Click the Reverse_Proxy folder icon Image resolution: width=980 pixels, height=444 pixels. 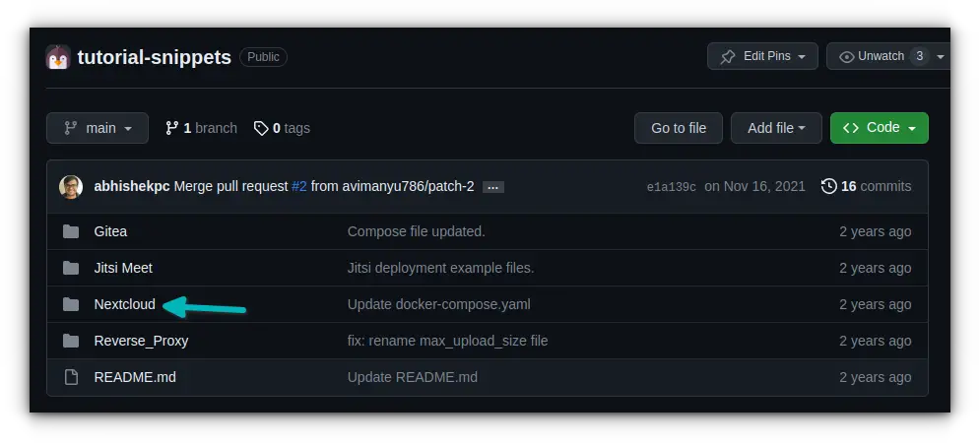tap(71, 341)
